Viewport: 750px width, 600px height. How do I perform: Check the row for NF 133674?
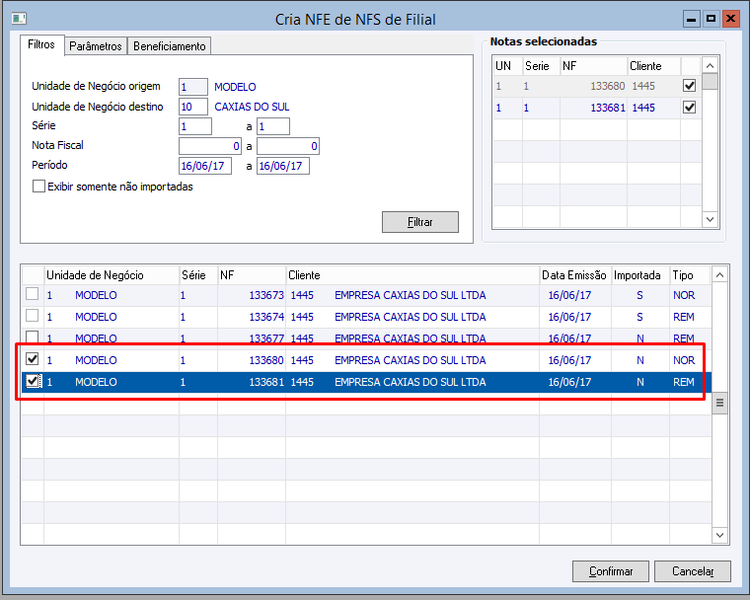(32, 316)
